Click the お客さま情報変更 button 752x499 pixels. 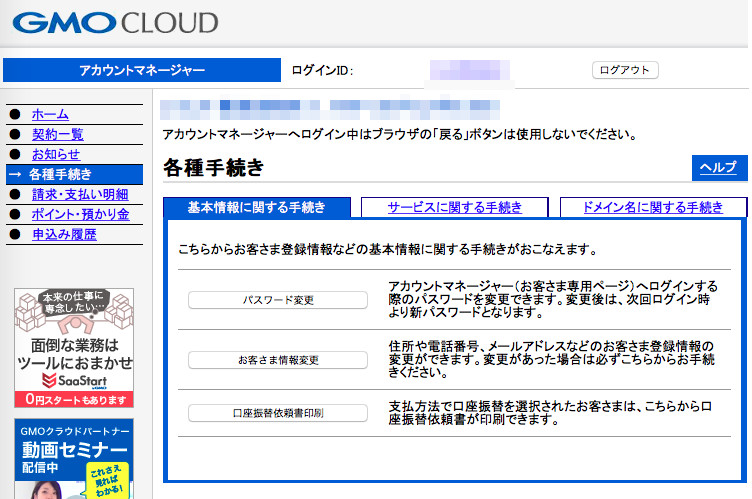[278, 360]
